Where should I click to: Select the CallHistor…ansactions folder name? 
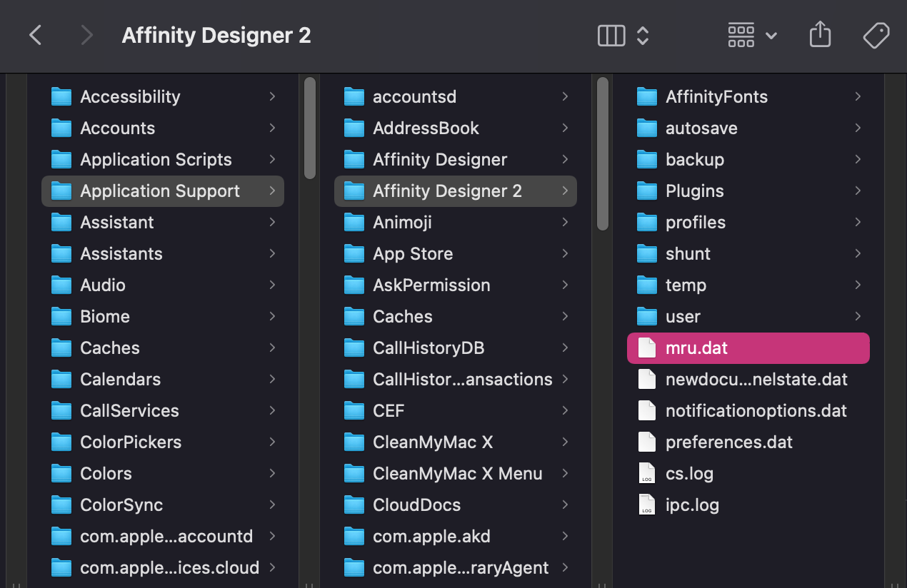(463, 379)
